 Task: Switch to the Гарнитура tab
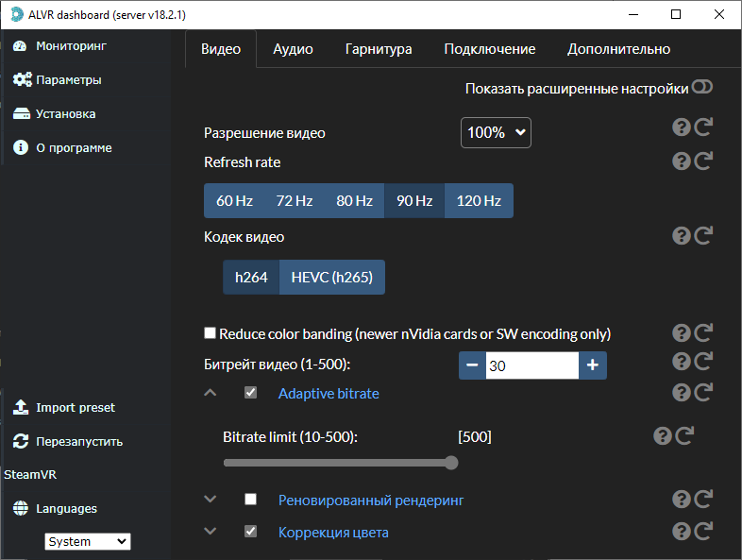[379, 49]
